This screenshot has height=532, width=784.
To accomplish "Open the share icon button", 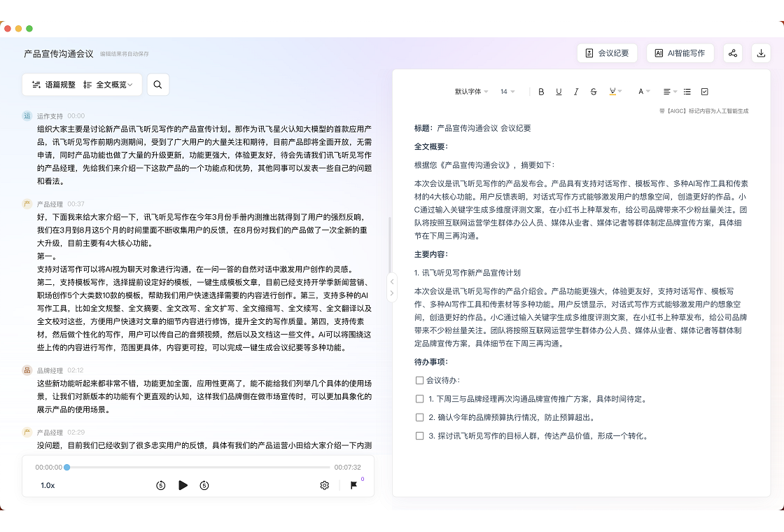I will point(732,53).
